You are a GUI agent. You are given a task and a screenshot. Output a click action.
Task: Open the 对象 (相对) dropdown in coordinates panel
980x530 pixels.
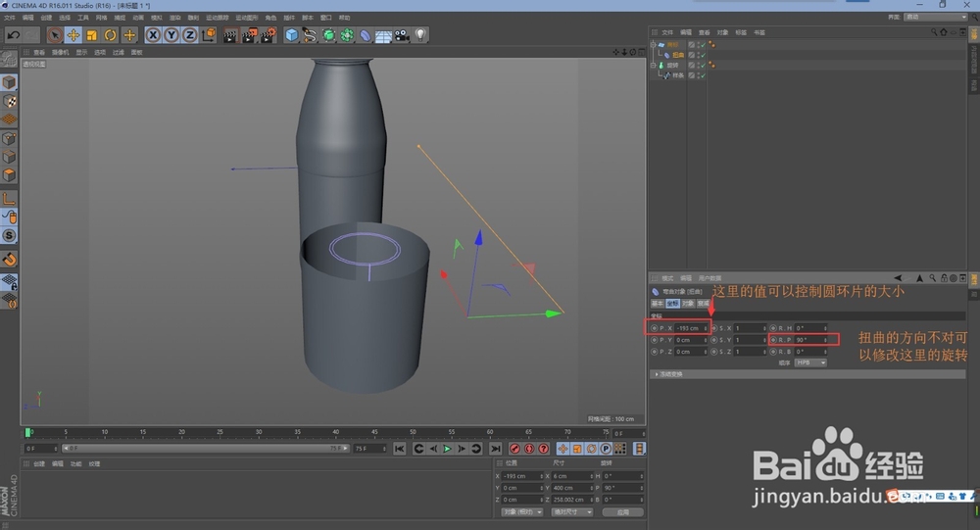point(522,511)
